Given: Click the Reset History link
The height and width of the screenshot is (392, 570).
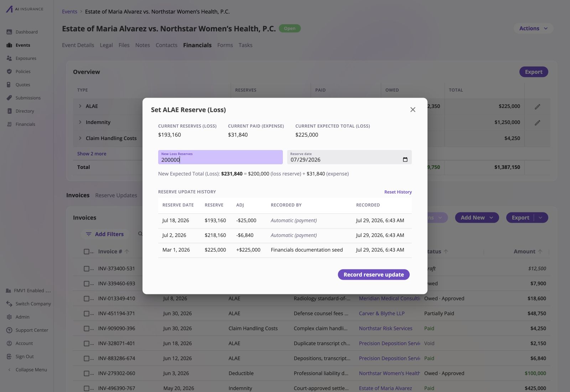Looking at the screenshot, I should pyautogui.click(x=398, y=192).
